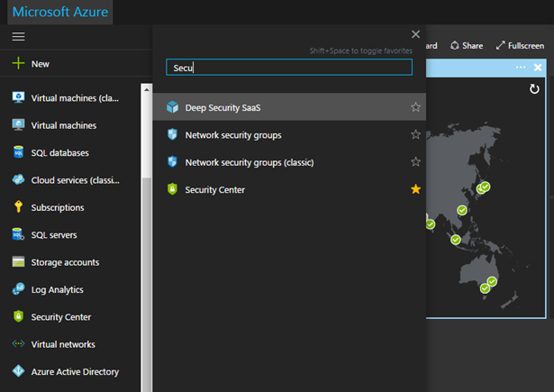This screenshot has width=554, height=392.
Task: Select sidebar Security Center shield icon
Action: 18,316
